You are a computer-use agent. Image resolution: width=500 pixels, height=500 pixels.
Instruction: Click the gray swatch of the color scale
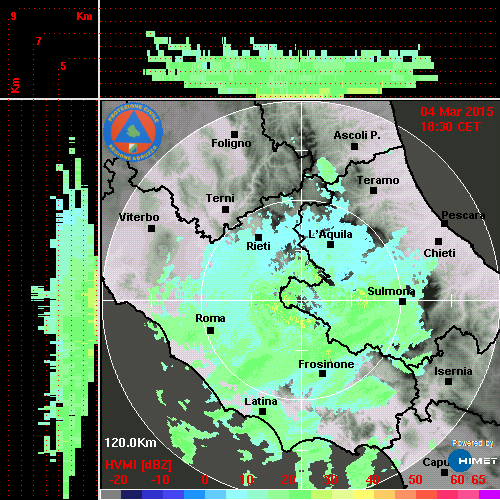point(111,494)
